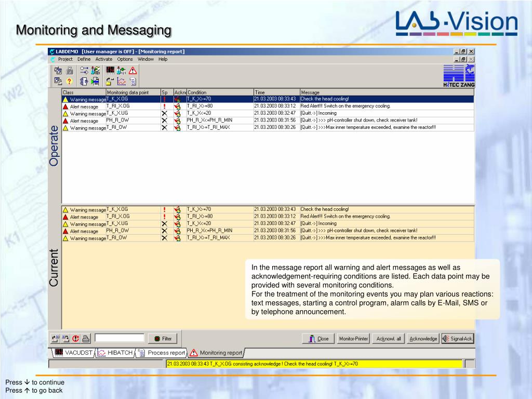Click the green arrow document icon
532x399 pixels.
point(96,81)
